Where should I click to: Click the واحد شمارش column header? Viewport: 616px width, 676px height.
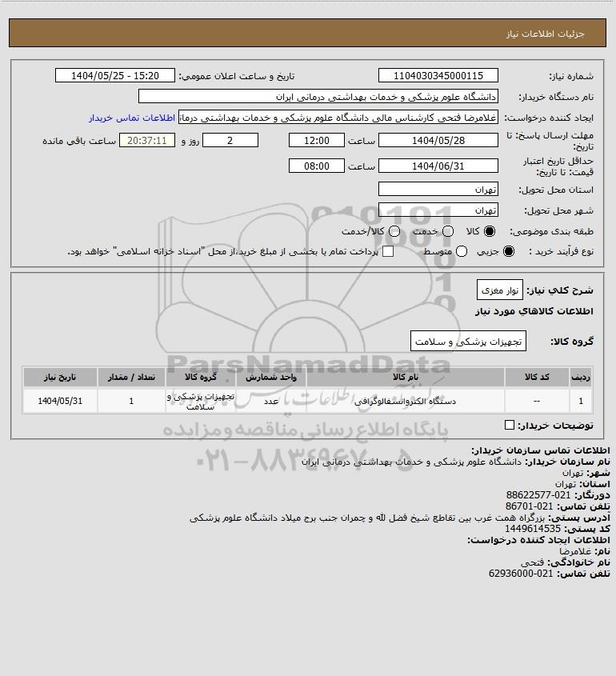coord(270,377)
